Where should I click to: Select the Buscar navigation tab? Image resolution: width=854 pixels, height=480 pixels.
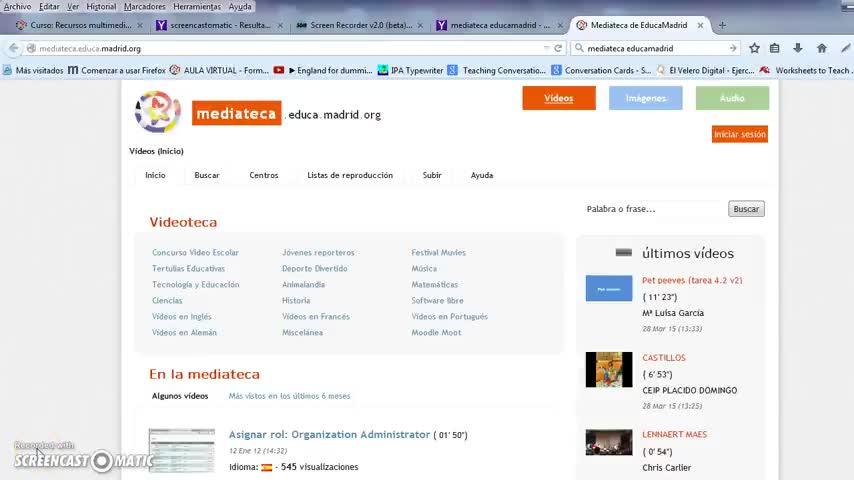[207, 175]
